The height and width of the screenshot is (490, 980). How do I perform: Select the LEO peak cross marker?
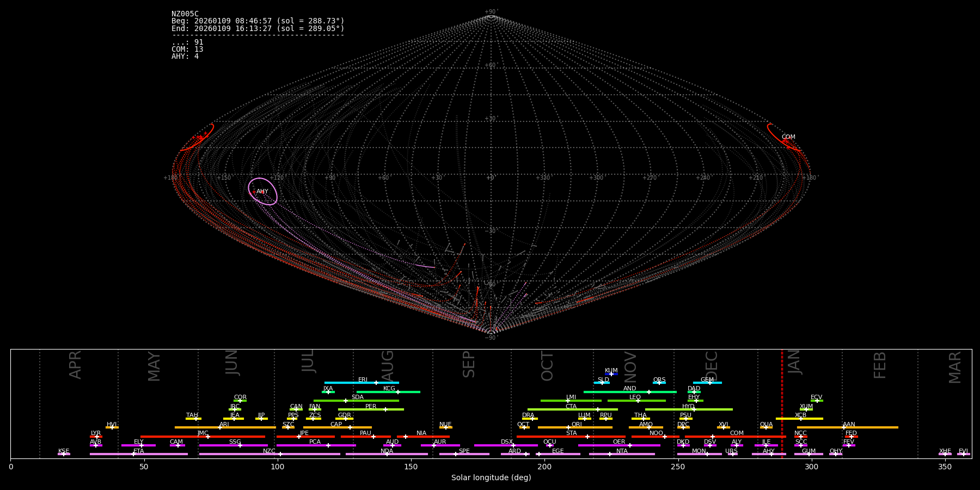638,401
